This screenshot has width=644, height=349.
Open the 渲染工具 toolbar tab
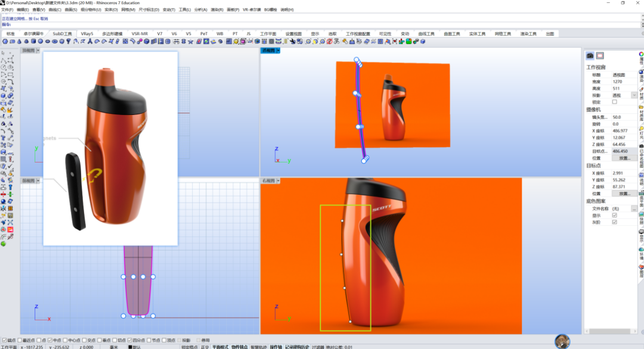[528, 33]
